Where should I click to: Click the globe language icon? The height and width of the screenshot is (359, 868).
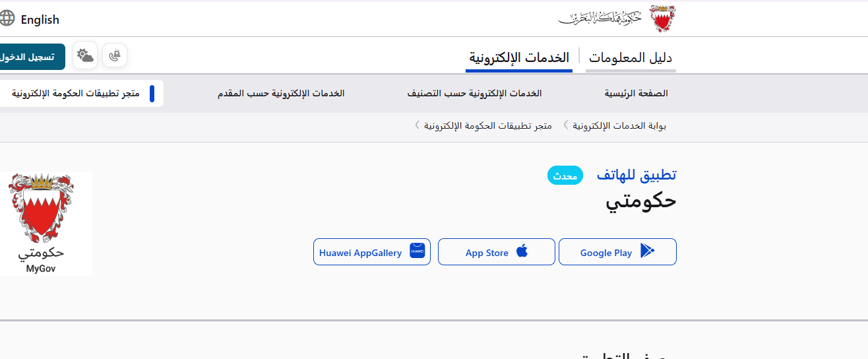[x=7, y=19]
